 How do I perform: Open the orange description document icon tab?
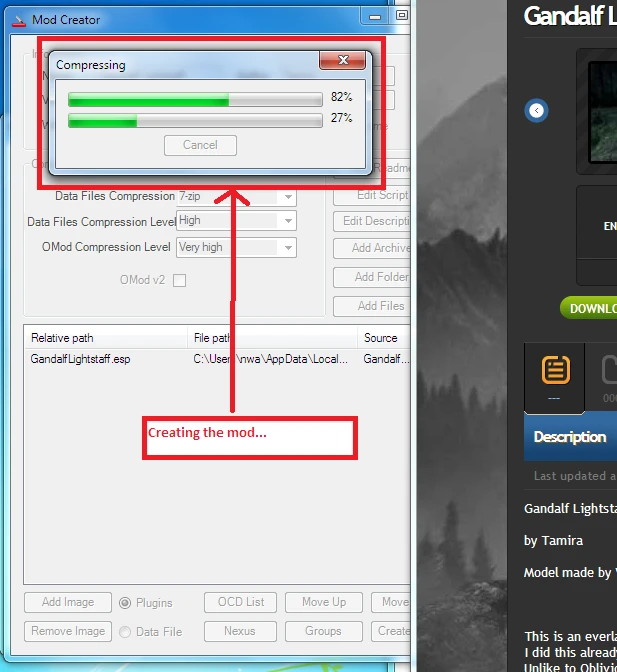point(555,371)
